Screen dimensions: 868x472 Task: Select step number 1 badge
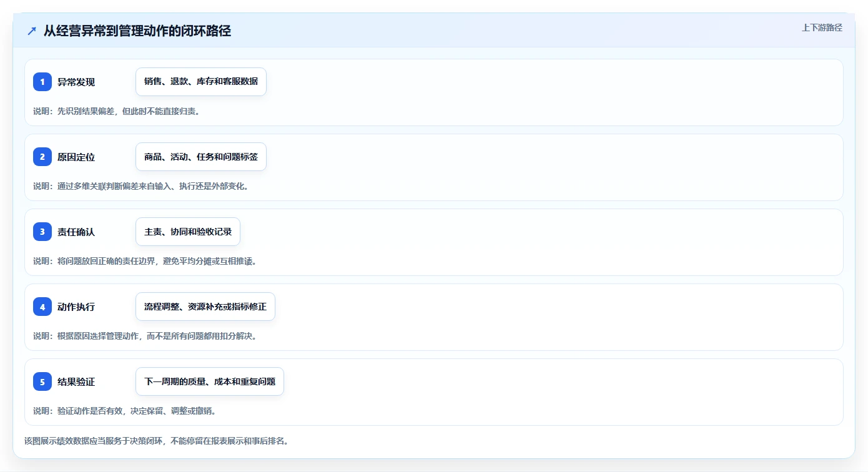(x=42, y=82)
